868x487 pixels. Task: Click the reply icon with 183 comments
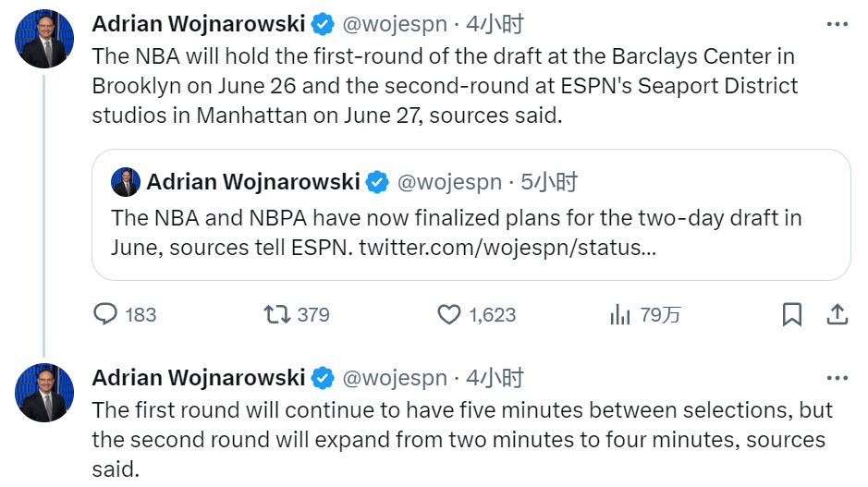[x=105, y=314]
